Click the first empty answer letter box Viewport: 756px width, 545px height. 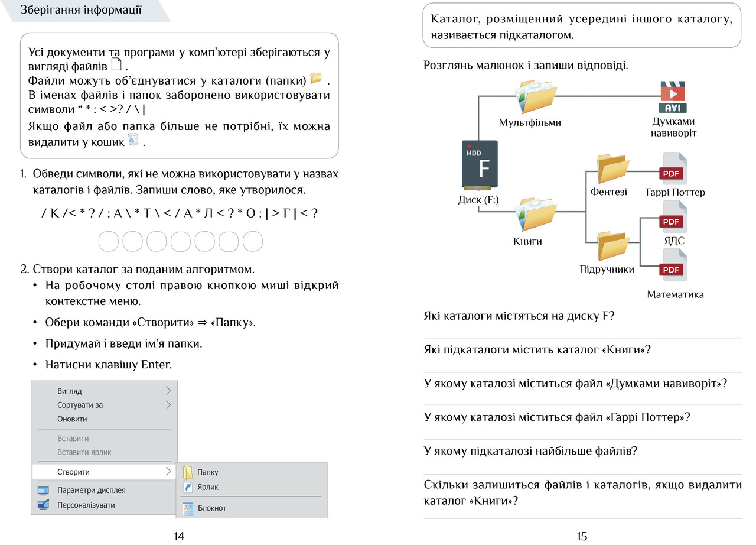(108, 242)
